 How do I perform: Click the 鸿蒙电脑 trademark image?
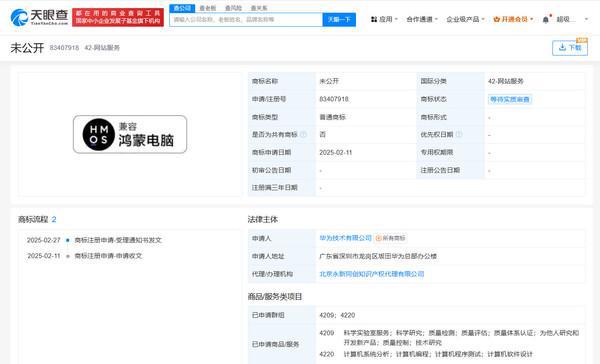tap(130, 134)
